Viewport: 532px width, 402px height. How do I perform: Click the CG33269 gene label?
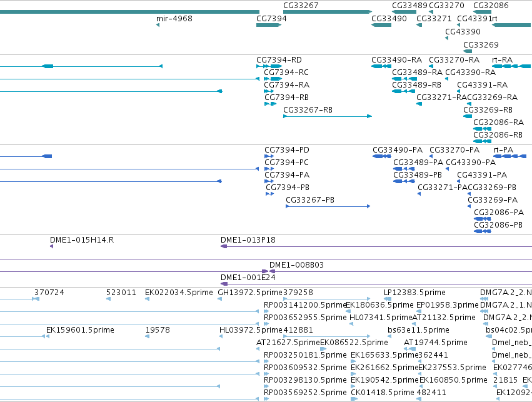481,45
